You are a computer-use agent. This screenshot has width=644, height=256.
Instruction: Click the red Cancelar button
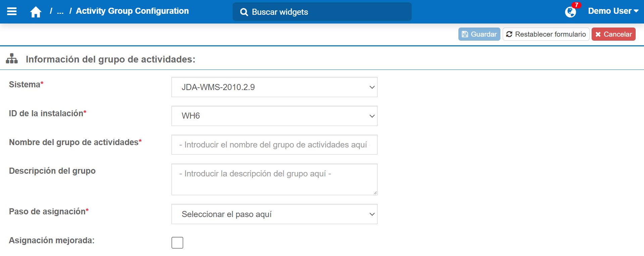click(613, 34)
